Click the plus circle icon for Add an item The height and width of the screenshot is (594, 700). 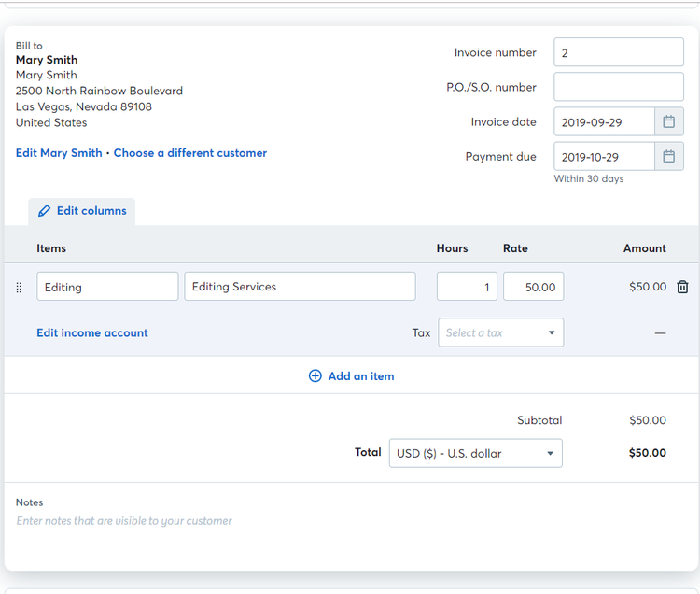(315, 376)
